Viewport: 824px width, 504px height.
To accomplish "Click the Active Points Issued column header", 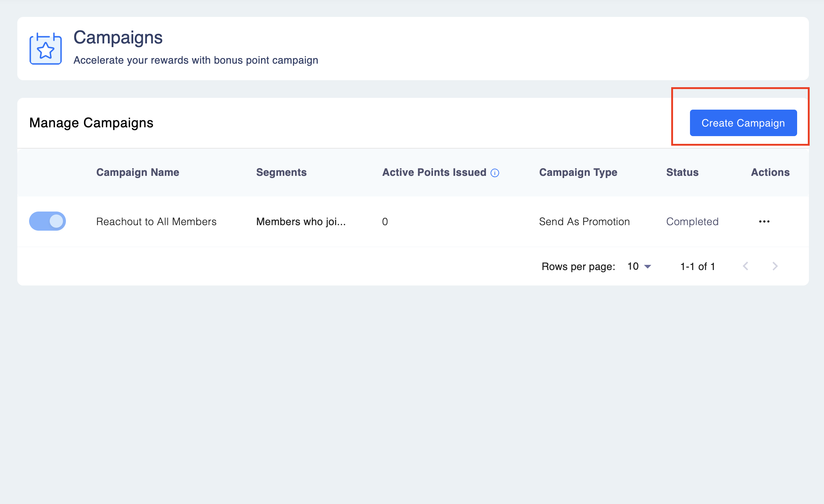I will point(434,172).
